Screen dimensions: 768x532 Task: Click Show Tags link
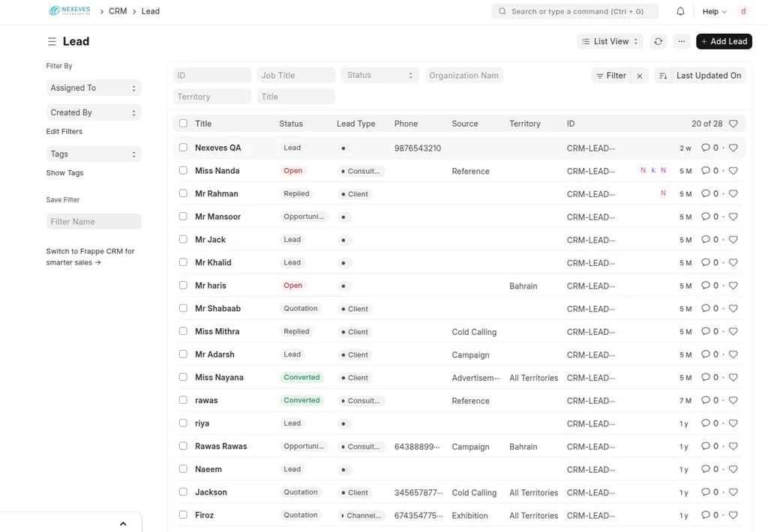pyautogui.click(x=64, y=173)
